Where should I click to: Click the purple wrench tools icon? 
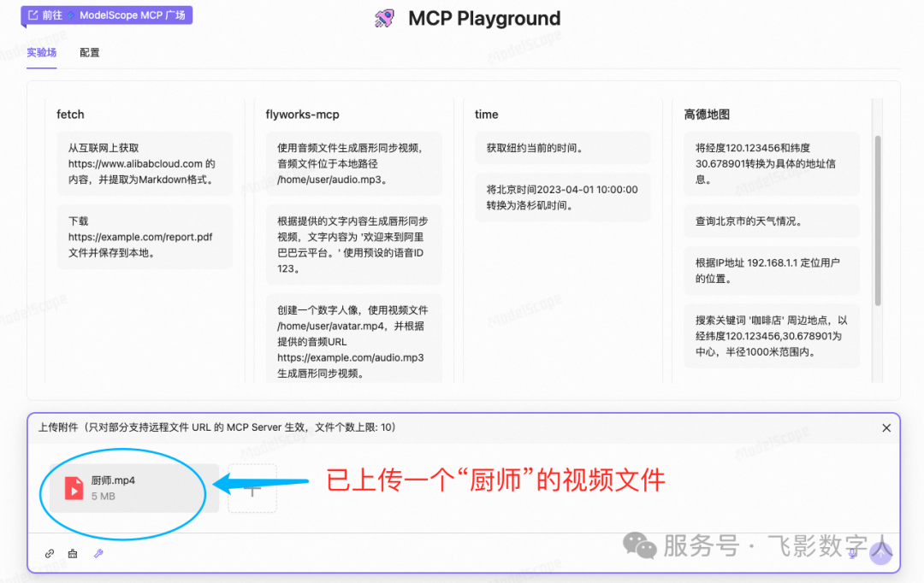(98, 554)
